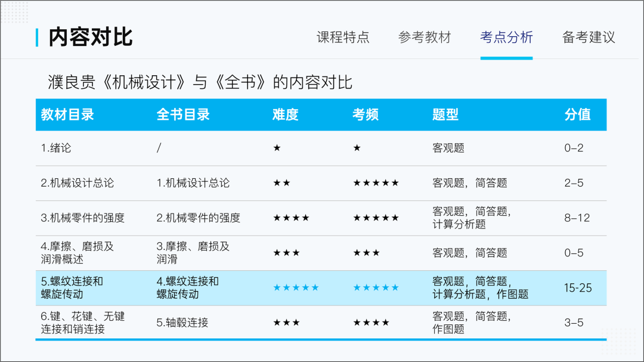Select the 6.键、花键、无键连接和销连接 cell
The image size is (644, 362).
point(82,323)
